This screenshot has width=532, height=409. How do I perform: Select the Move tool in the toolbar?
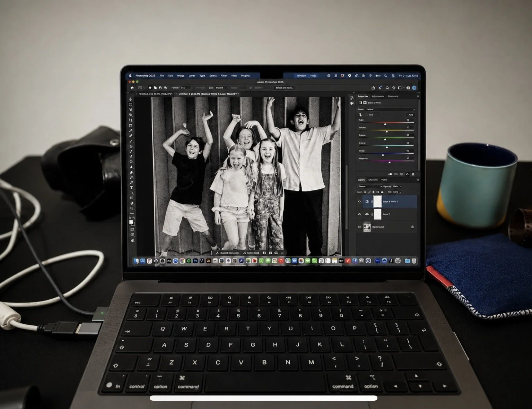tap(131, 100)
